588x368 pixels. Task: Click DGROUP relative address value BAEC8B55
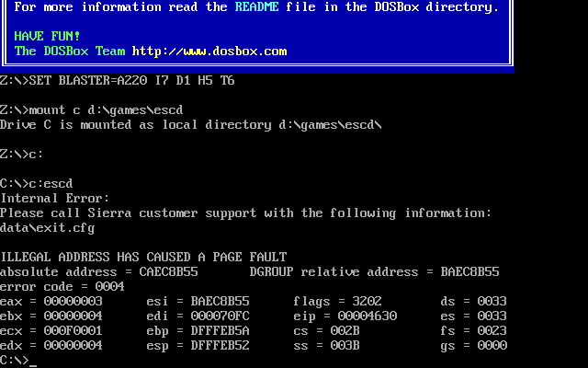click(x=469, y=272)
